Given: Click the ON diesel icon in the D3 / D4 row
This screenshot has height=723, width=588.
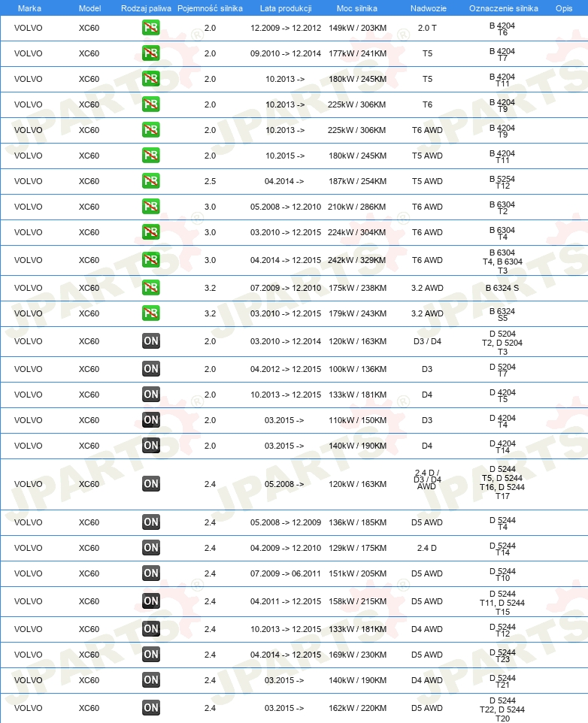Looking at the screenshot, I should point(151,341).
